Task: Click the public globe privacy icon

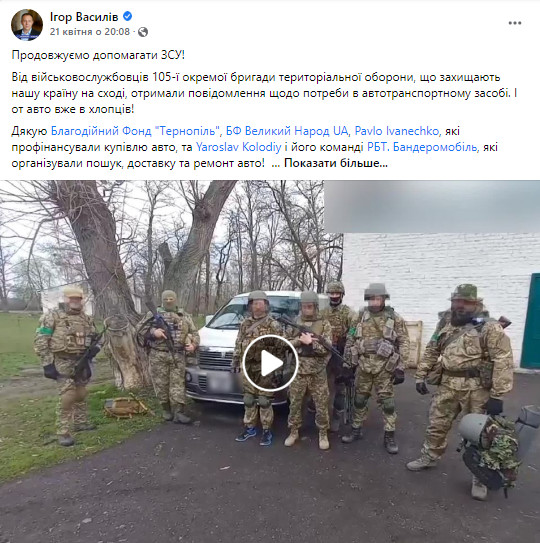Action: point(143,32)
